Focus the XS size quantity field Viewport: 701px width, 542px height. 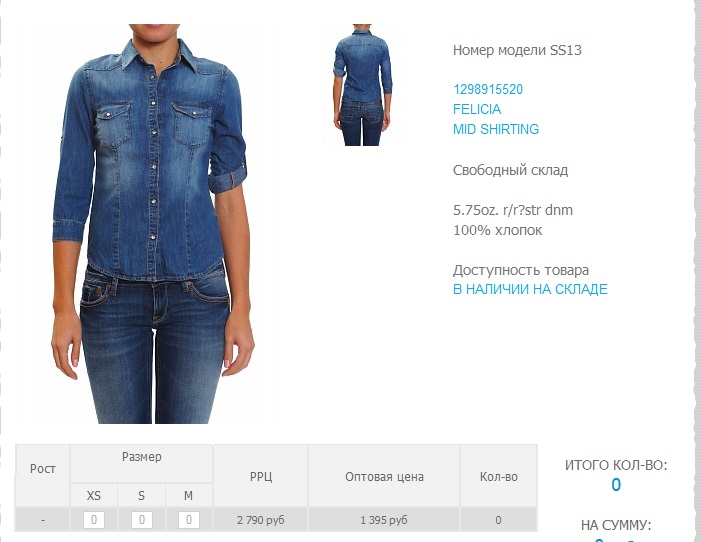pyautogui.click(x=93, y=520)
